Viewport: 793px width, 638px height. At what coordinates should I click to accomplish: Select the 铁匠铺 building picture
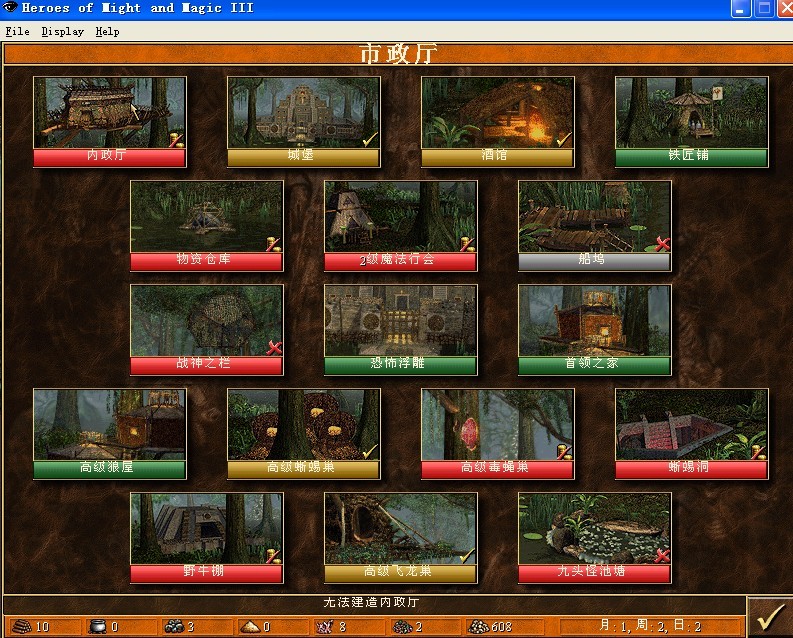[x=692, y=113]
